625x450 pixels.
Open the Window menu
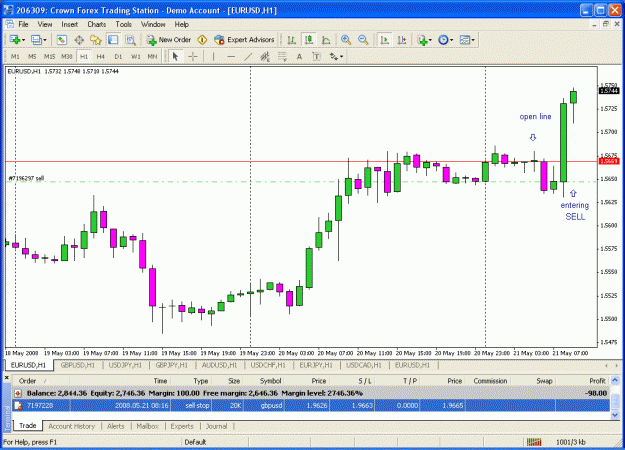(153, 24)
